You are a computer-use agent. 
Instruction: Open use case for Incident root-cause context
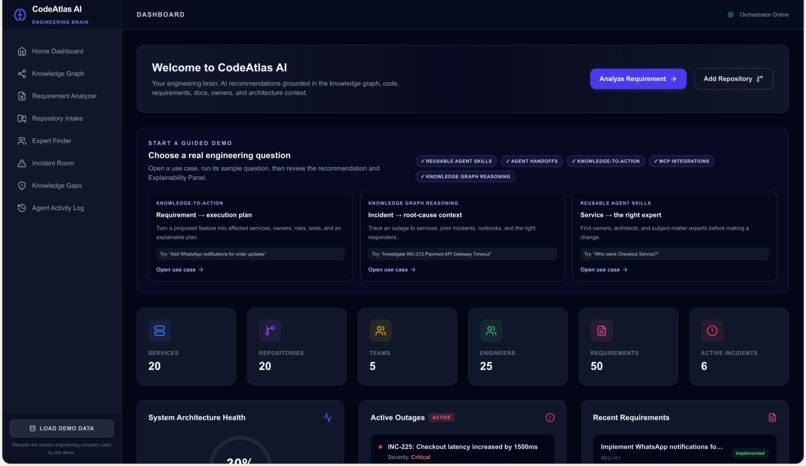(392, 270)
